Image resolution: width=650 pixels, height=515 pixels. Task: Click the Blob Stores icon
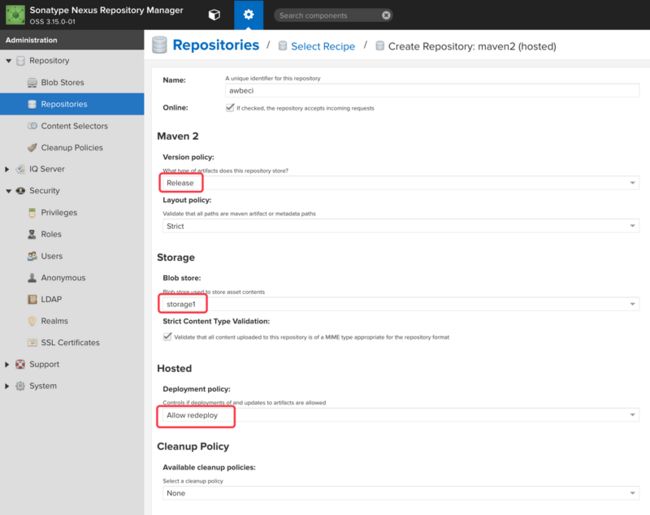tap(32, 83)
